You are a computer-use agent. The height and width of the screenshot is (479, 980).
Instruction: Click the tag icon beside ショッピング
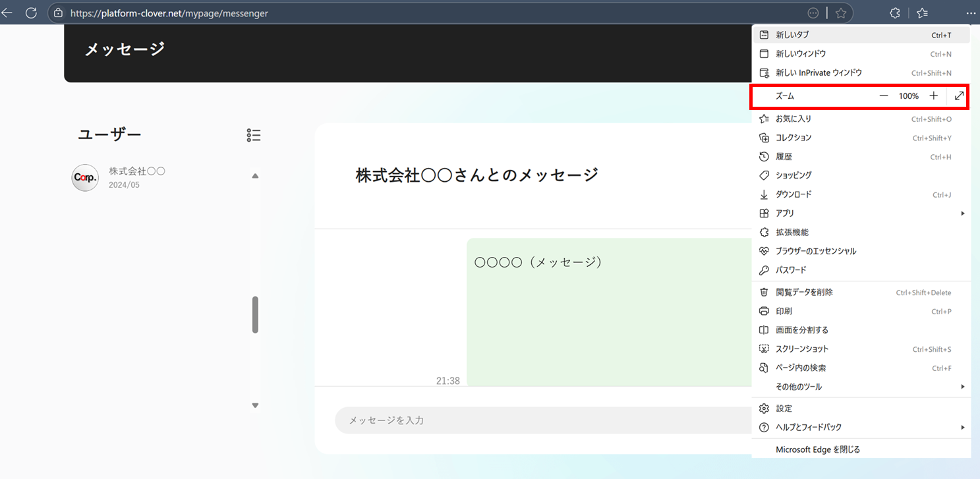pyautogui.click(x=764, y=176)
